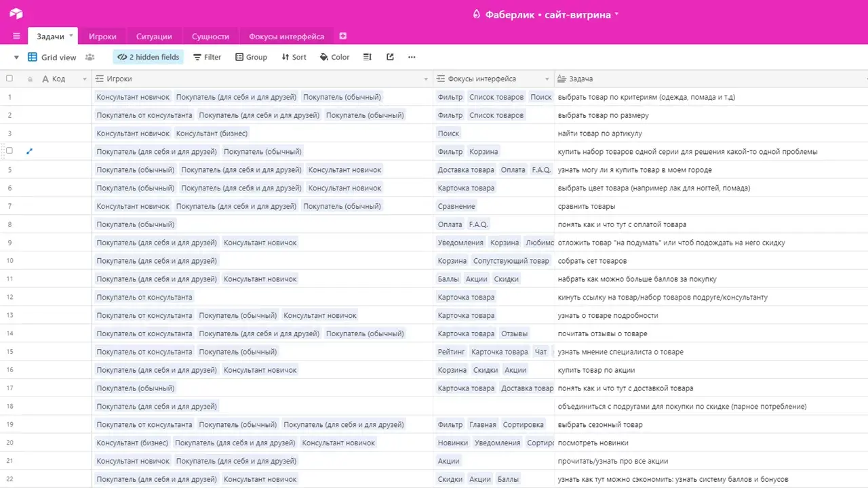Click Покупатель от консультанта tag in row 2
Viewport: 868px width, 488px height.
point(144,115)
